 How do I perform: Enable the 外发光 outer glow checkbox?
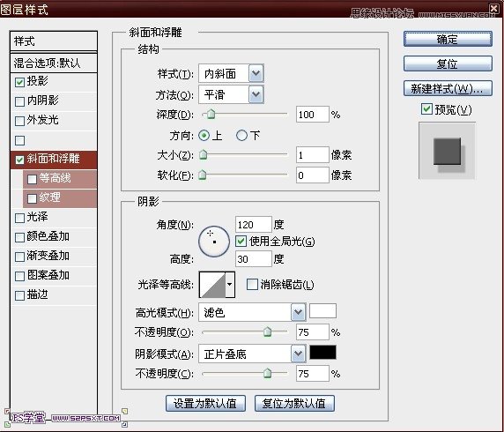pyautogui.click(x=19, y=121)
